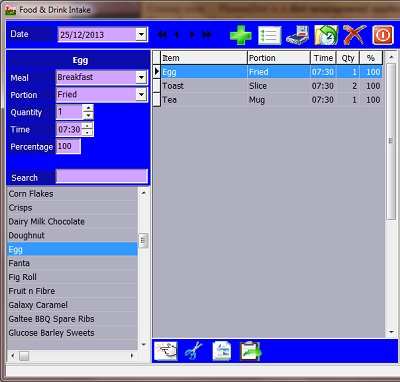The image size is (400, 382).
Task: Select the Tea row in intake table
Action: [271, 100]
